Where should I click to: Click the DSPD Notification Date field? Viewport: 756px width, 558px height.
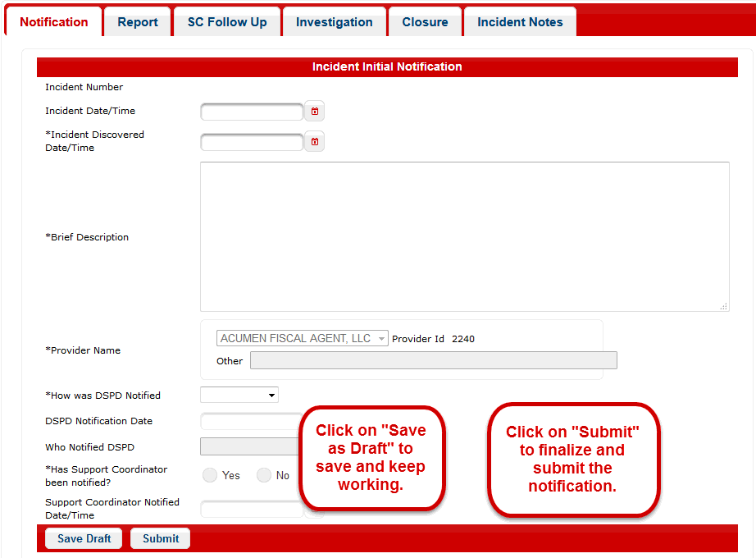250,422
